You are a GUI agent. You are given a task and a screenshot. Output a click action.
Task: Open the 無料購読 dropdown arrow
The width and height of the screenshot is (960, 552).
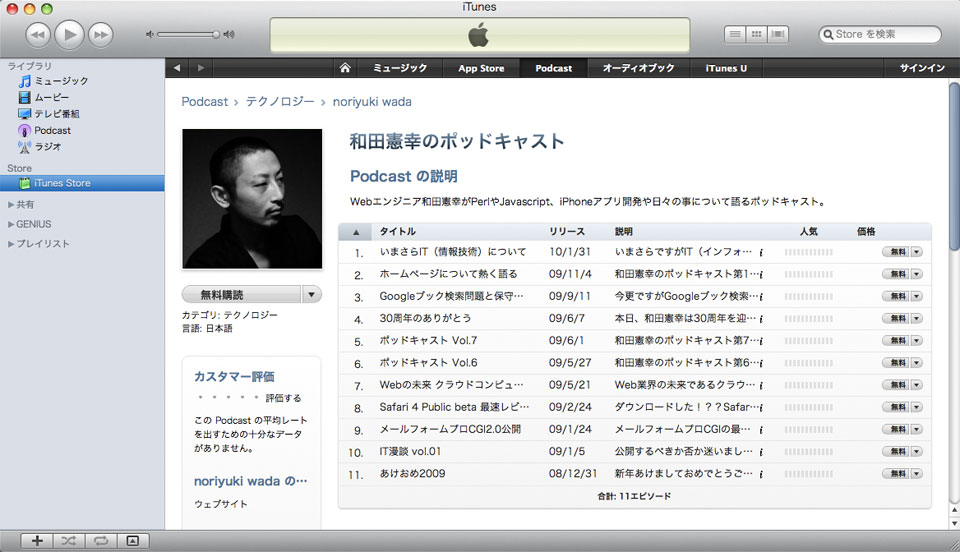[311, 294]
